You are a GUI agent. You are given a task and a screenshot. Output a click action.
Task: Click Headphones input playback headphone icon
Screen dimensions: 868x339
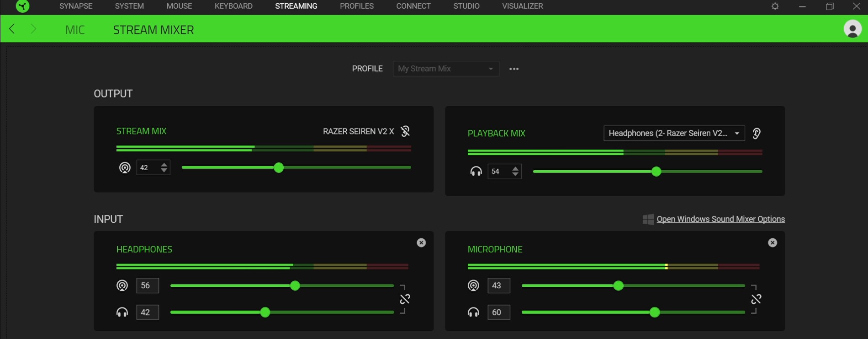[x=122, y=312]
